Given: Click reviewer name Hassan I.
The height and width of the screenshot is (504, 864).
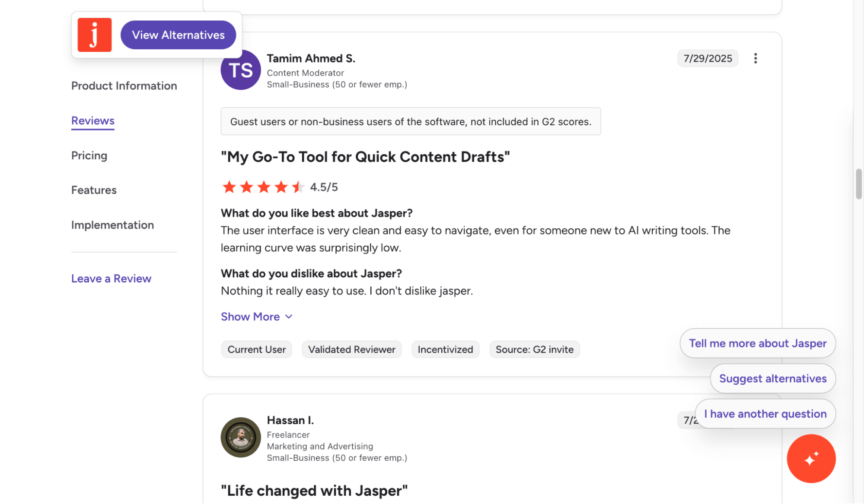Looking at the screenshot, I should coord(290,420).
